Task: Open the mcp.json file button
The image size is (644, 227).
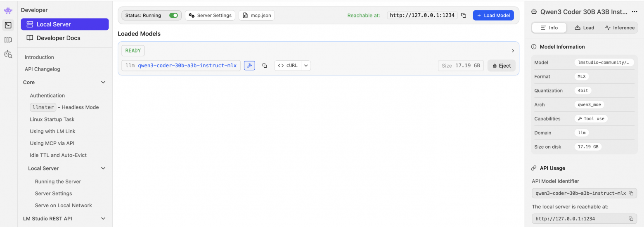Action: (257, 15)
